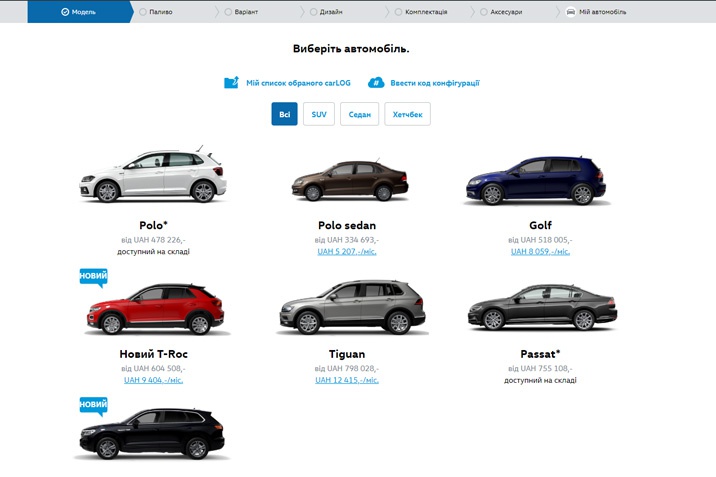Select the Аксесуари step circle

[484, 12]
